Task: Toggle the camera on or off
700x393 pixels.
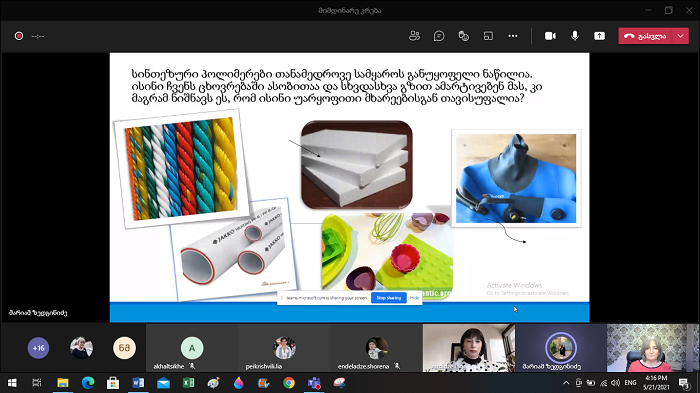Action: click(x=550, y=36)
